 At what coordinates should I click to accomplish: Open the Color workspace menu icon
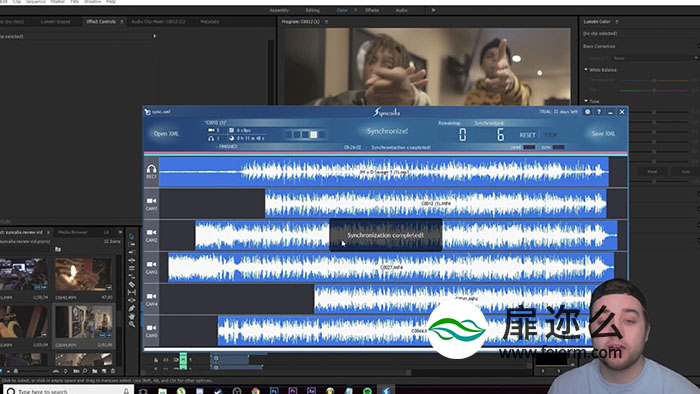tap(355, 10)
